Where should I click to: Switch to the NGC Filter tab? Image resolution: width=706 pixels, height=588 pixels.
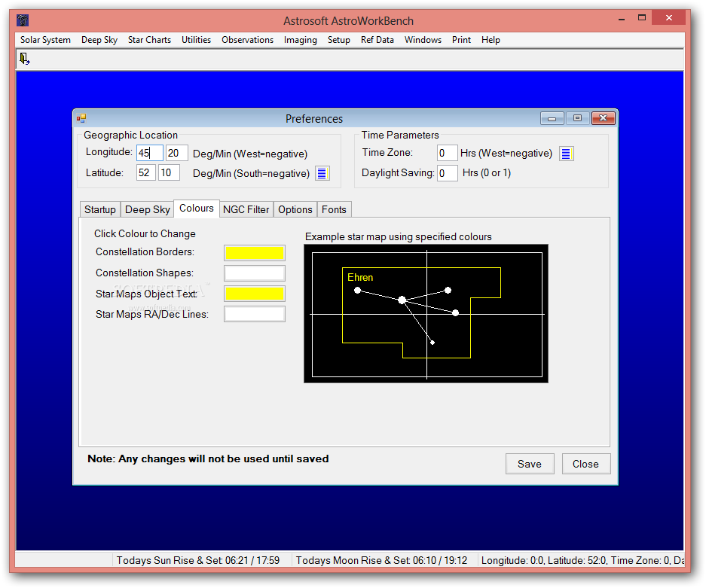246,209
